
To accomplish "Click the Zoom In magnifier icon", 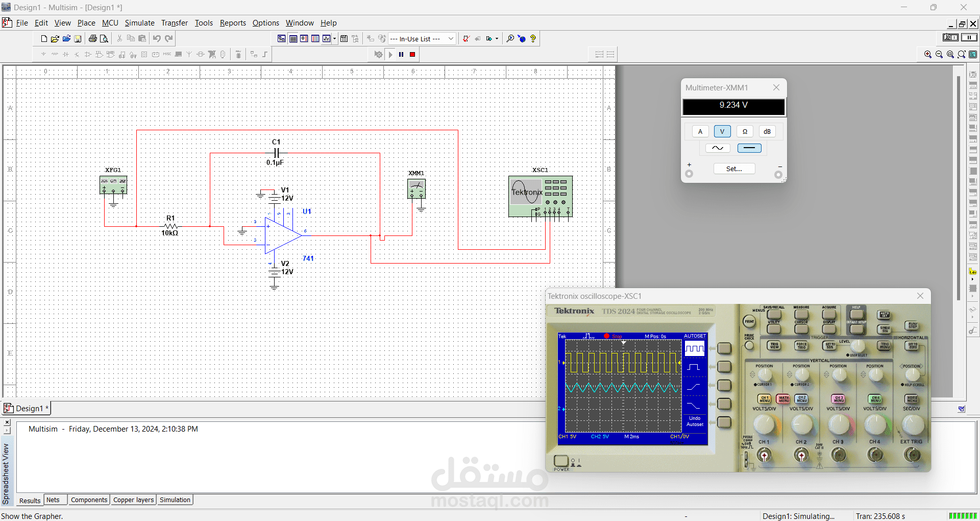I will click(x=928, y=55).
